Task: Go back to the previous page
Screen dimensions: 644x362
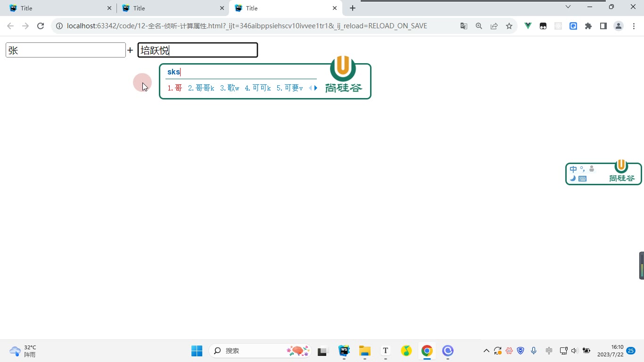Action: 10,26
